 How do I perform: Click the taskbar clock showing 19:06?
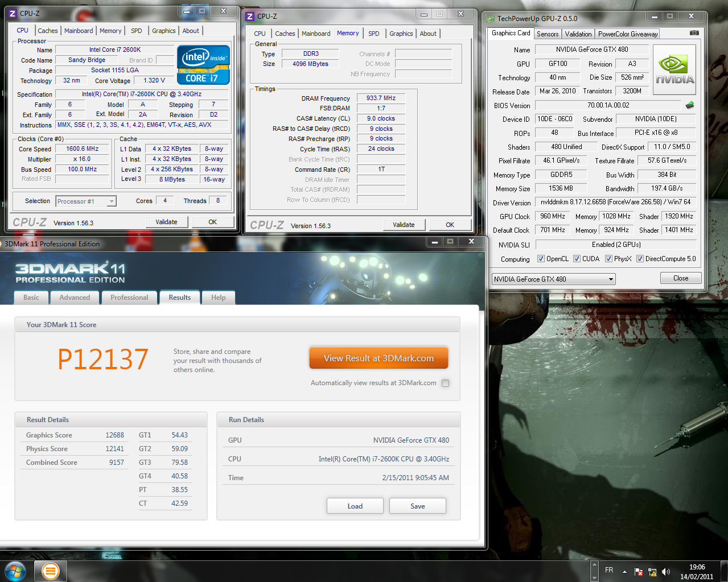click(697, 571)
